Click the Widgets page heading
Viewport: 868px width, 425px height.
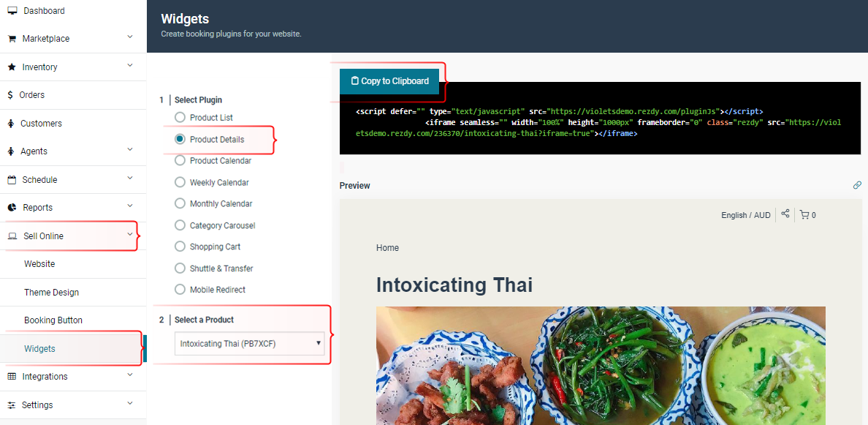click(185, 19)
